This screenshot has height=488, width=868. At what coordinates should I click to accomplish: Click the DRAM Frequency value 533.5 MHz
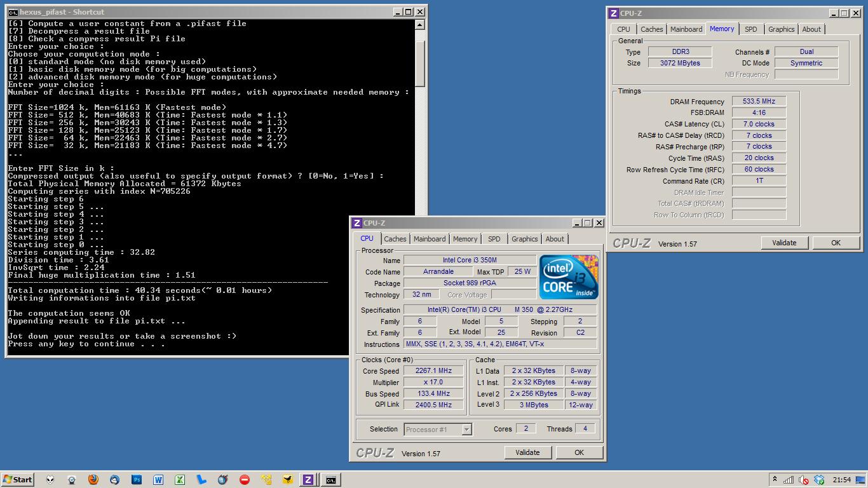(x=759, y=101)
